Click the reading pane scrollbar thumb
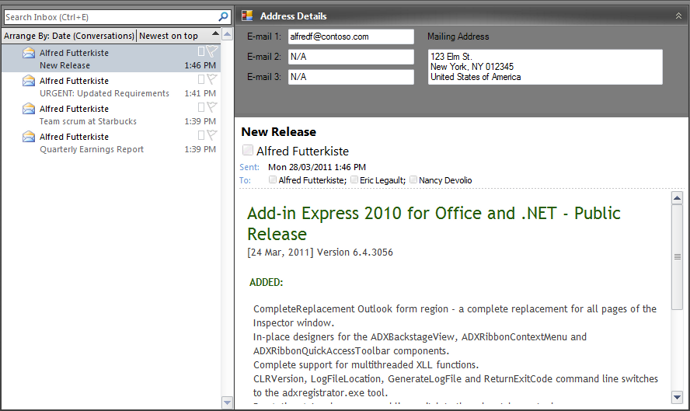690x411 pixels. click(677, 257)
